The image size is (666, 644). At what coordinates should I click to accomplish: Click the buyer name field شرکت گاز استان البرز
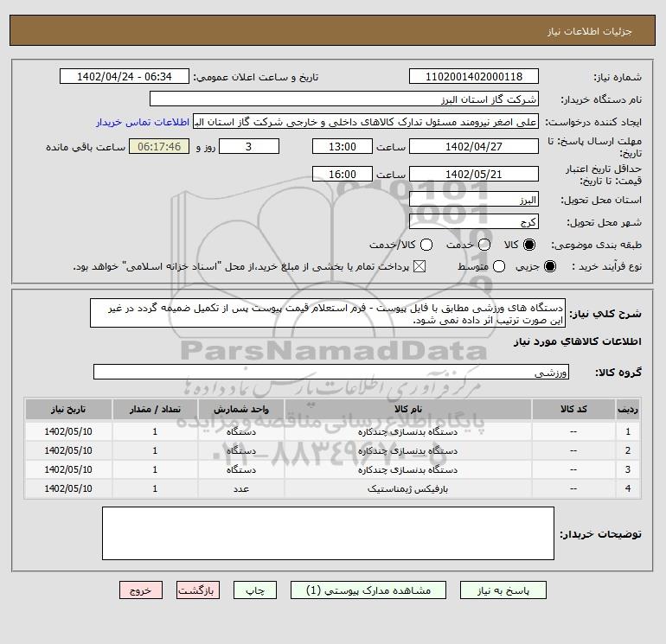pyautogui.click(x=344, y=99)
